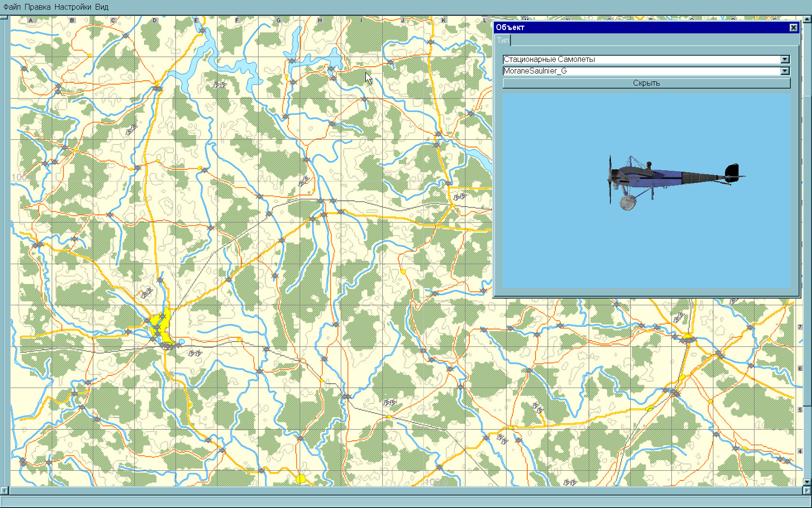Click the map's vertical scrollbar down arrow
Screen dimensions: 812x508
click(x=807, y=482)
